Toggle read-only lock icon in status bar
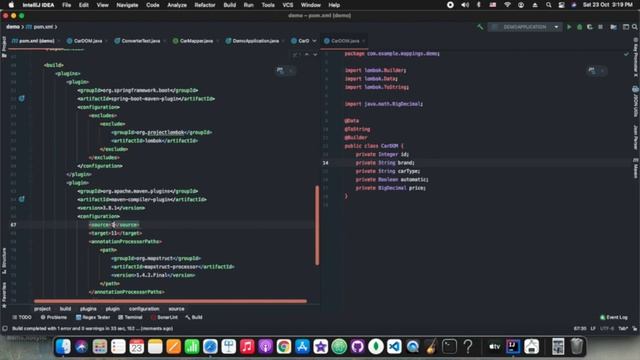 (635, 328)
